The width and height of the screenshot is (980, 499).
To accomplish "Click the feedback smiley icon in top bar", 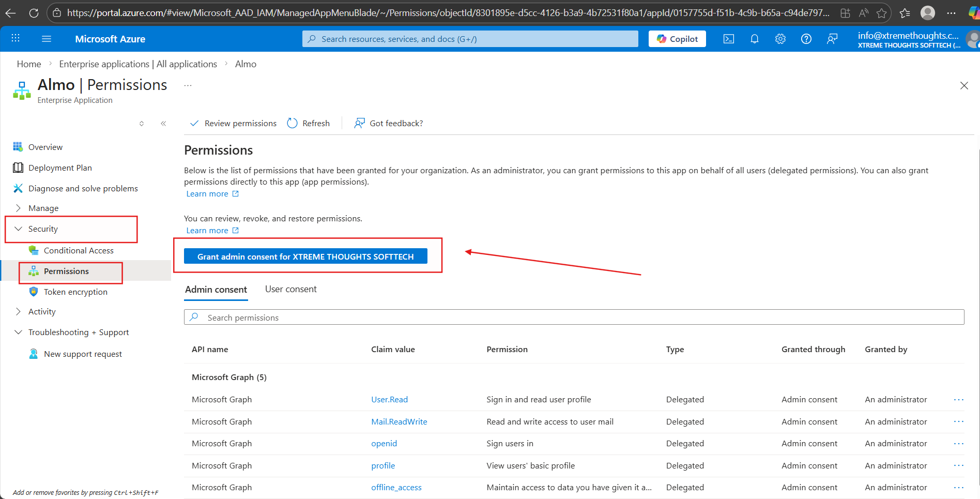I will (x=832, y=38).
